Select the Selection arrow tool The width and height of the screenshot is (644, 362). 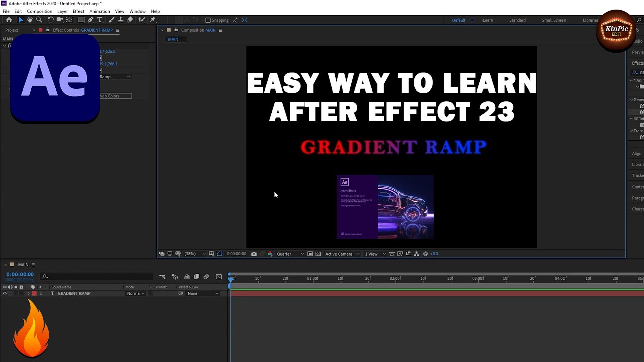click(21, 20)
